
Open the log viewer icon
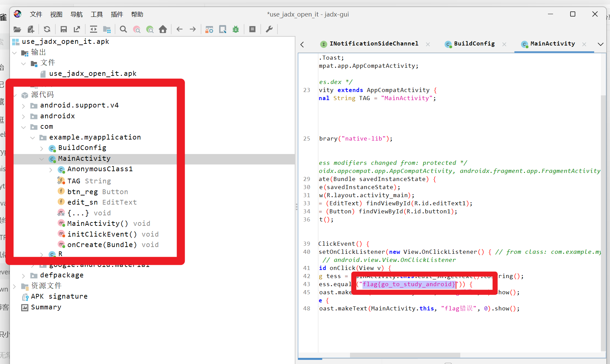click(x=252, y=29)
